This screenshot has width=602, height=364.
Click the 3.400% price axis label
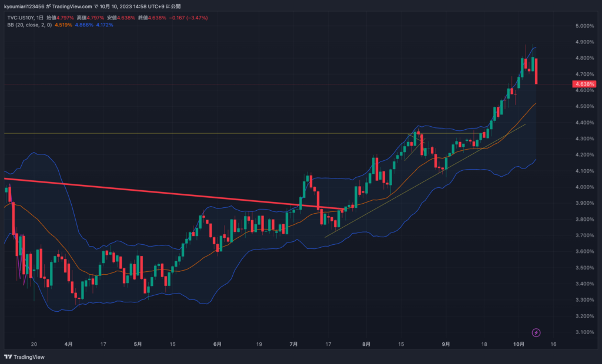(x=585, y=284)
